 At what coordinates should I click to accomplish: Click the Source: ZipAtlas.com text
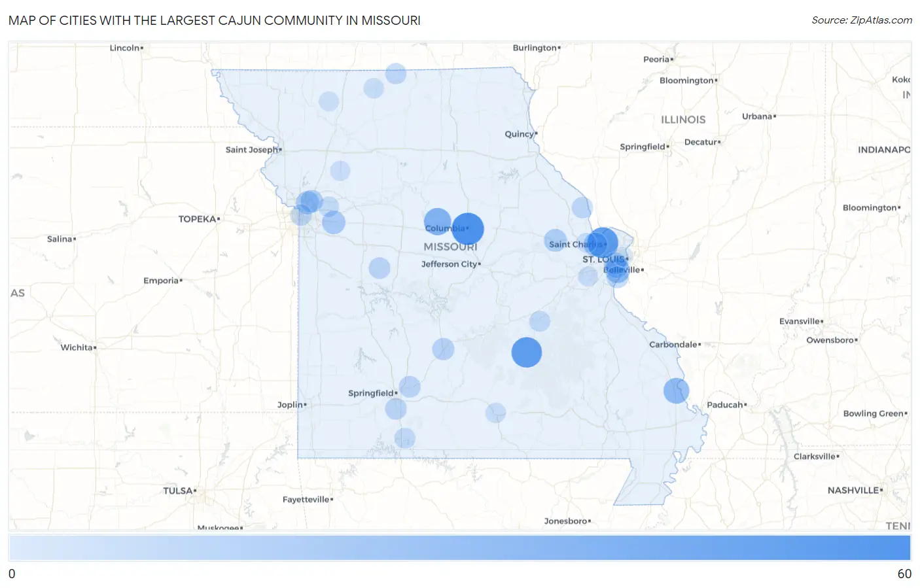point(861,20)
